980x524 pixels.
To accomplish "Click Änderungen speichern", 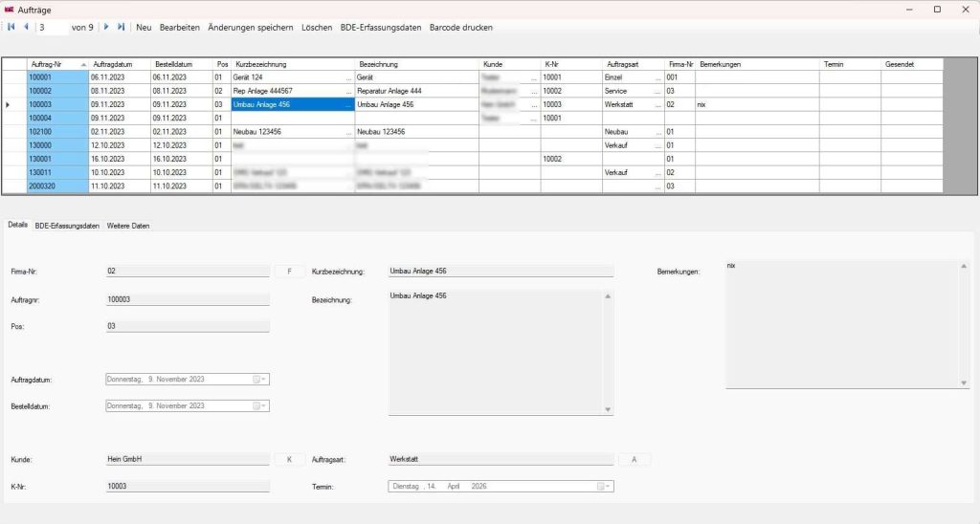I will [x=250, y=28].
